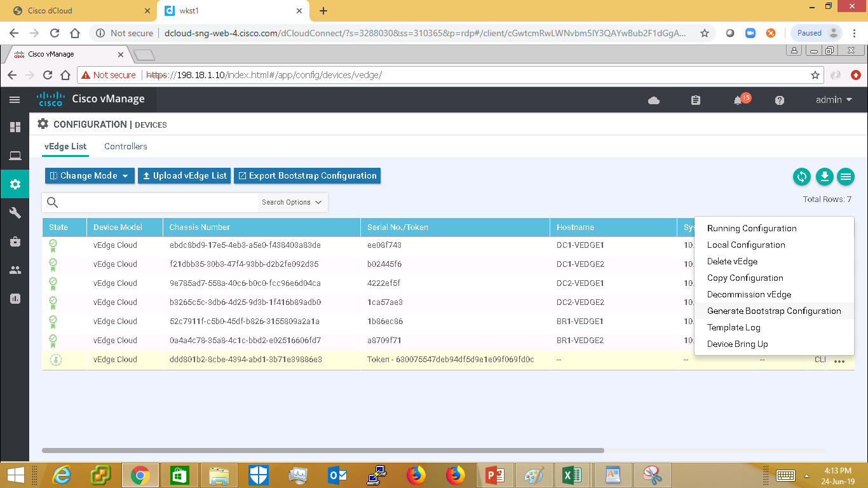Image resolution: width=868 pixels, height=488 pixels.
Task: Expand the Search Options dropdown
Action: click(292, 203)
